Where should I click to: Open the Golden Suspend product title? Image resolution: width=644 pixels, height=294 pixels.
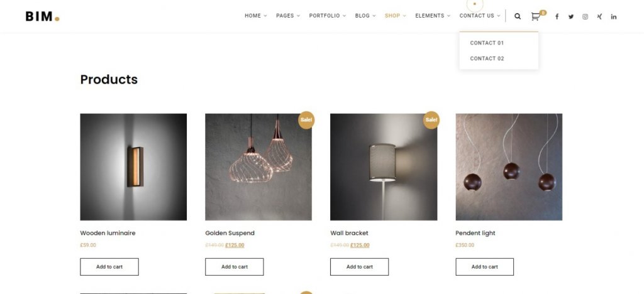pos(230,233)
